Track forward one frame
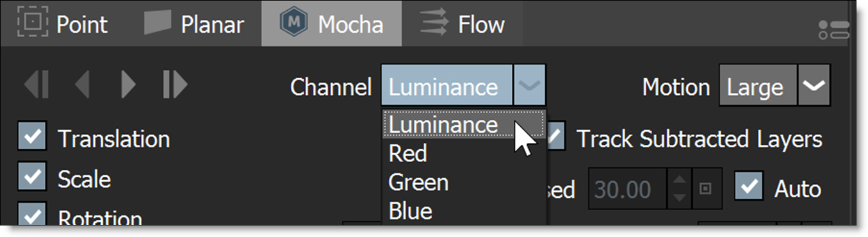 pos(128,85)
